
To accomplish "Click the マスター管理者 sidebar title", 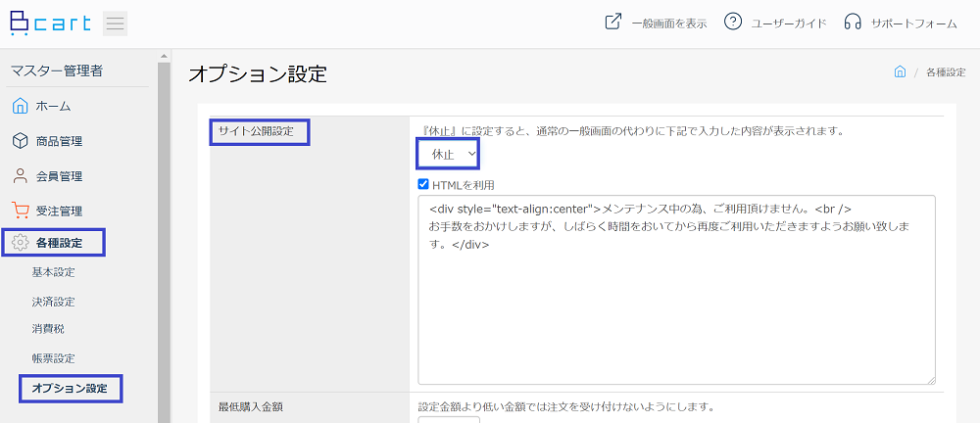I will (x=56, y=71).
